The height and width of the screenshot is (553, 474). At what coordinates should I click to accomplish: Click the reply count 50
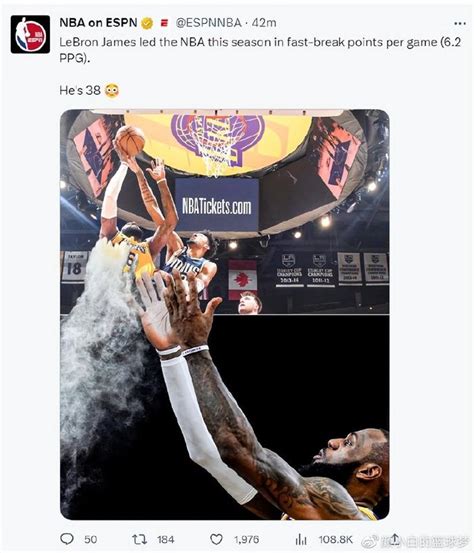click(x=91, y=539)
